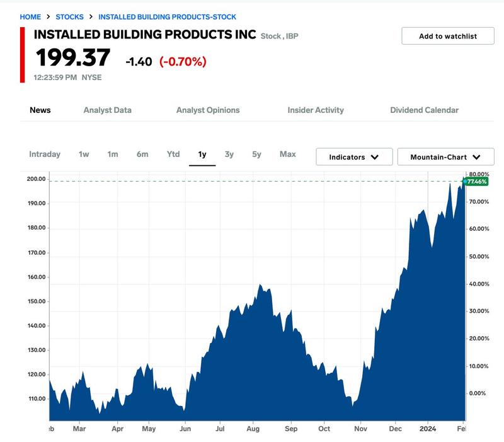The height and width of the screenshot is (442, 504).
Task: Click the 50.00% percentage axis label
Action: tap(479, 257)
